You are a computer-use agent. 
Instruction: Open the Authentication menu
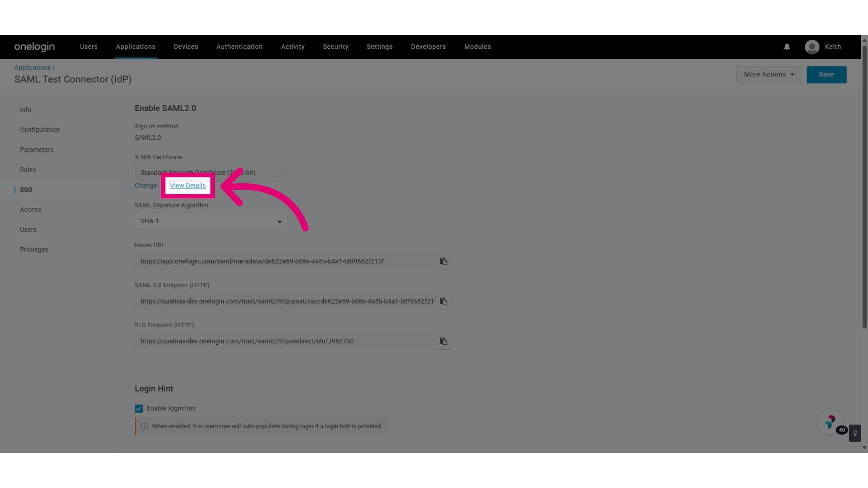[240, 47]
